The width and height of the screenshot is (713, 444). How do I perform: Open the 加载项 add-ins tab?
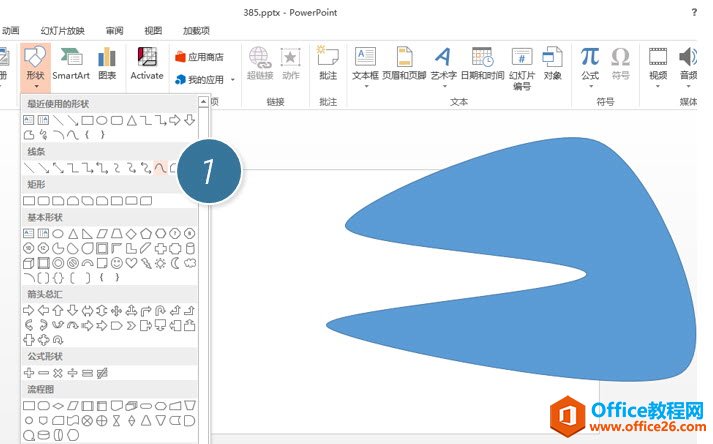click(196, 31)
